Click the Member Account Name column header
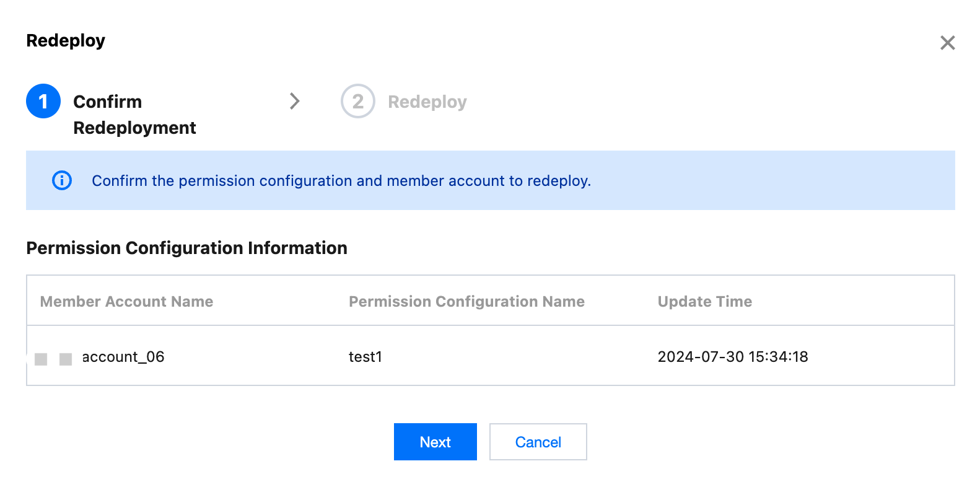Screen dimensions: 980x487 pos(126,302)
